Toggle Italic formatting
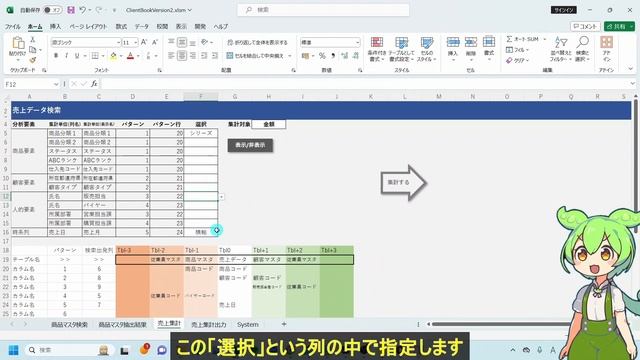Screen dimensions: 640x360 (x=66, y=56)
